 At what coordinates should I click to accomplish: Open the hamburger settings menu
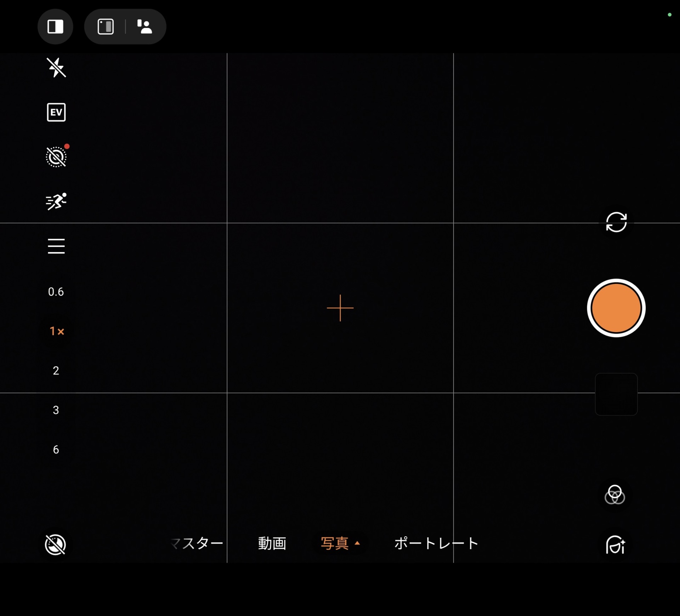pyautogui.click(x=56, y=246)
